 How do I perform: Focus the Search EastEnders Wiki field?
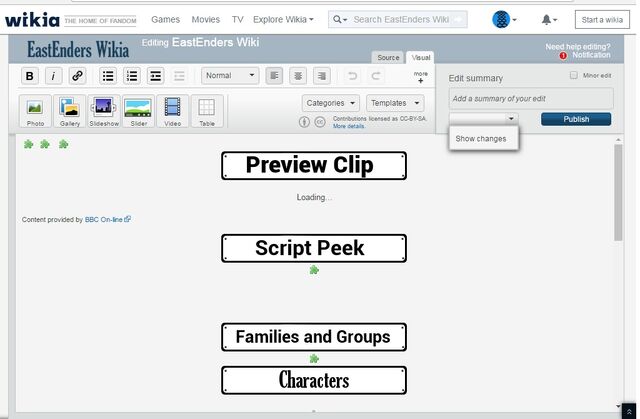pyautogui.click(x=402, y=20)
